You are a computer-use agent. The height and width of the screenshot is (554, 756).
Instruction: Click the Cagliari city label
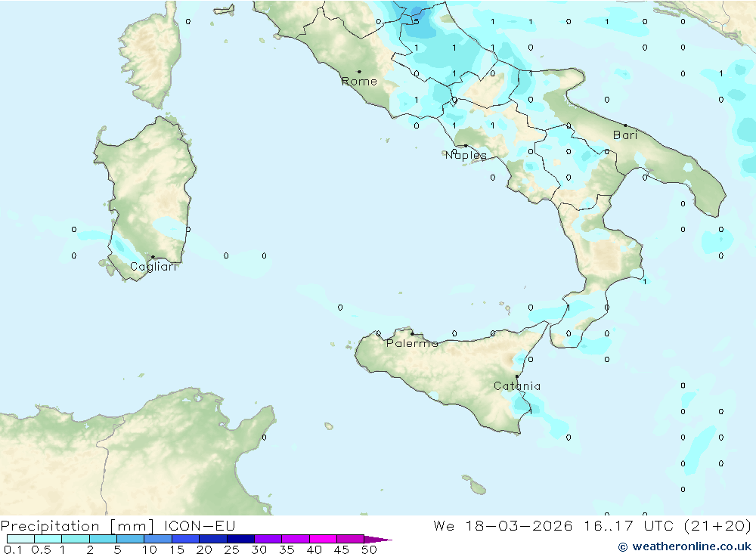pyautogui.click(x=153, y=267)
